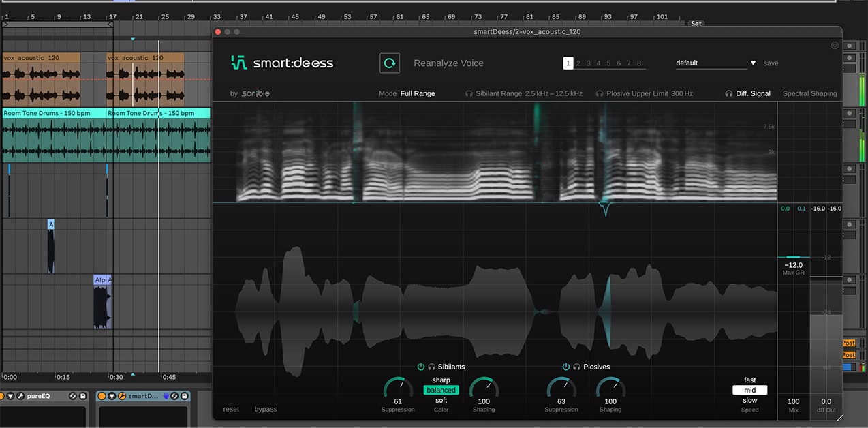Set speed to fast
Image resolution: width=868 pixels, height=428 pixels.
point(749,380)
